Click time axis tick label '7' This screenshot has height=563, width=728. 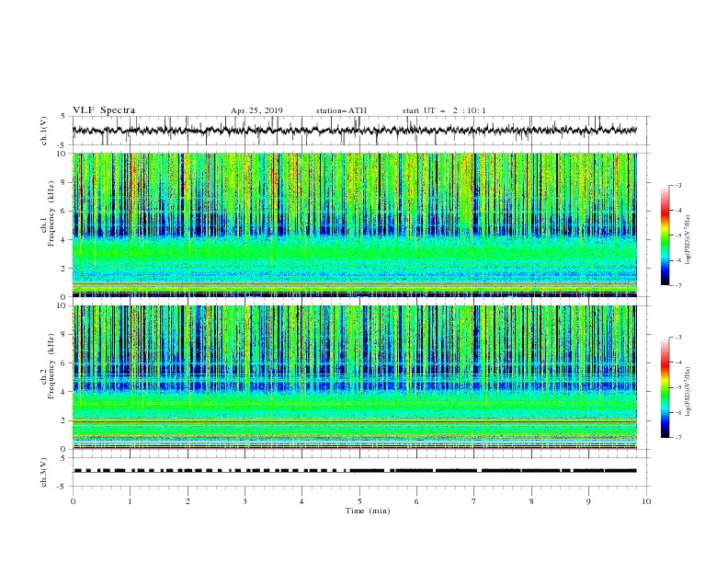(x=474, y=501)
